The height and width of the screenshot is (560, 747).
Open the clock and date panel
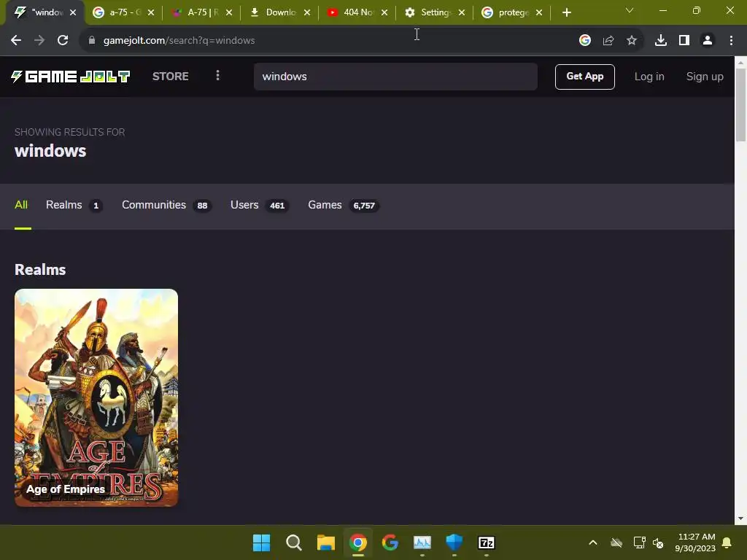pyautogui.click(x=695, y=542)
